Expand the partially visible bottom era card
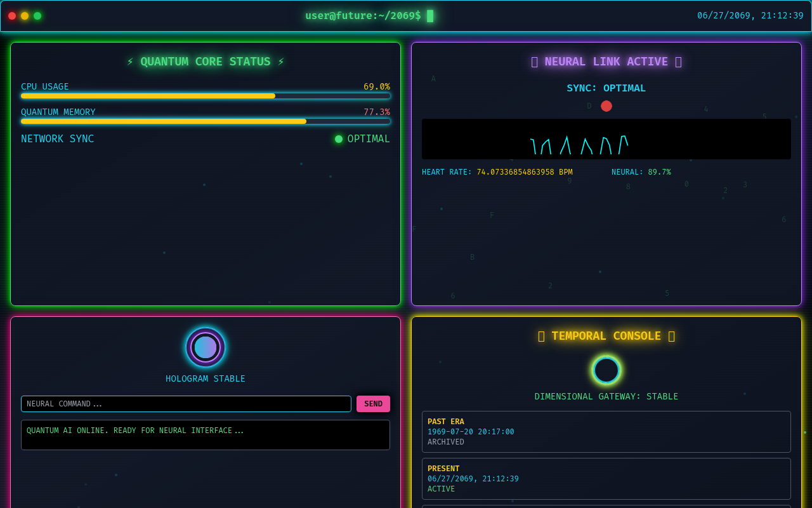The height and width of the screenshot is (508, 812). (606, 505)
